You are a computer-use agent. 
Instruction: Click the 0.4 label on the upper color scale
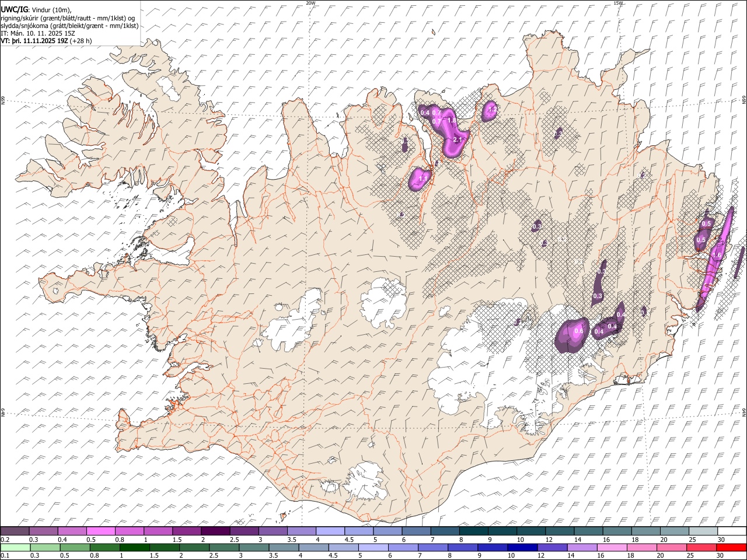62,540
